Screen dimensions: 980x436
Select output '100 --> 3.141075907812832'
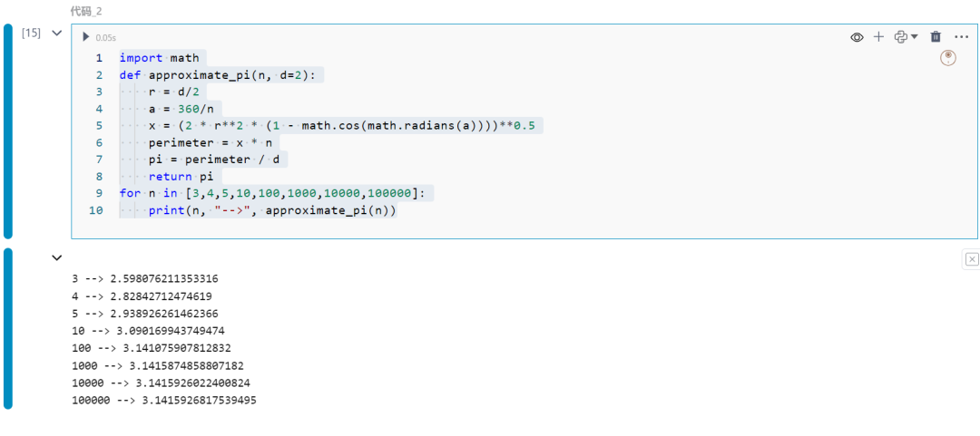coord(152,348)
